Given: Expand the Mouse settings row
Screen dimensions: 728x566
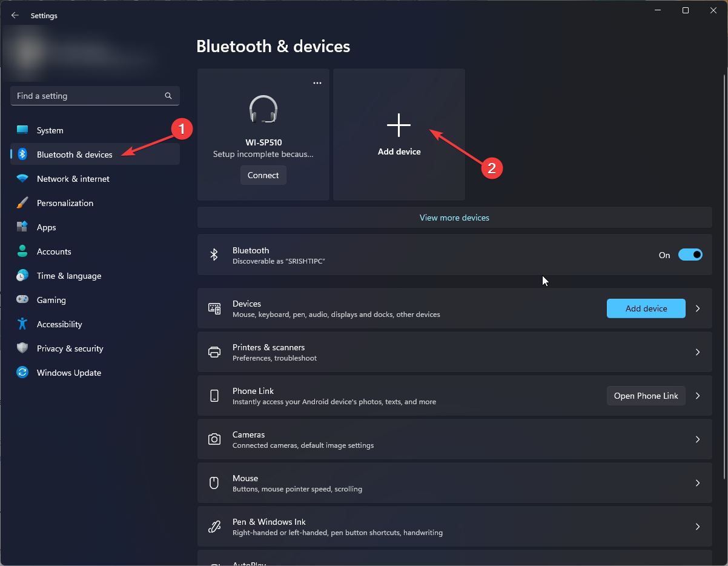Looking at the screenshot, I should click(697, 483).
